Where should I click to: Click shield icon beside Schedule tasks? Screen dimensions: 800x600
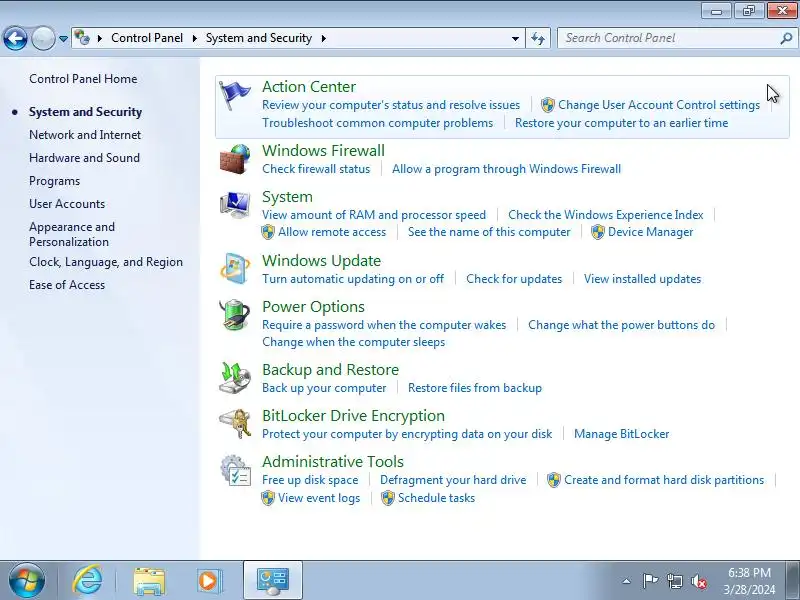point(388,498)
